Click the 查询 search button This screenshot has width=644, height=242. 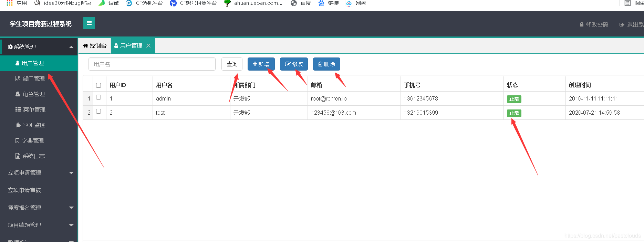point(232,64)
